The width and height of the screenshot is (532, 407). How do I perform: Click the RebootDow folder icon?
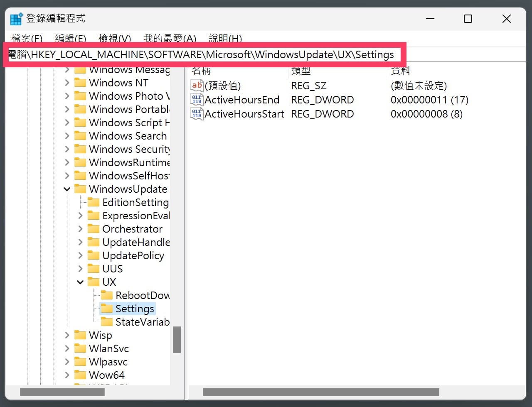point(106,295)
